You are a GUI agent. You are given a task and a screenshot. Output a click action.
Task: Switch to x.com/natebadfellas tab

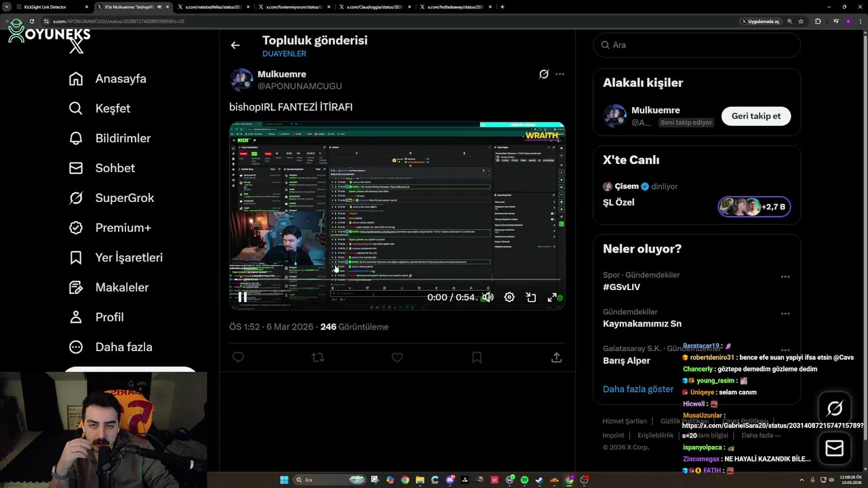point(214,7)
